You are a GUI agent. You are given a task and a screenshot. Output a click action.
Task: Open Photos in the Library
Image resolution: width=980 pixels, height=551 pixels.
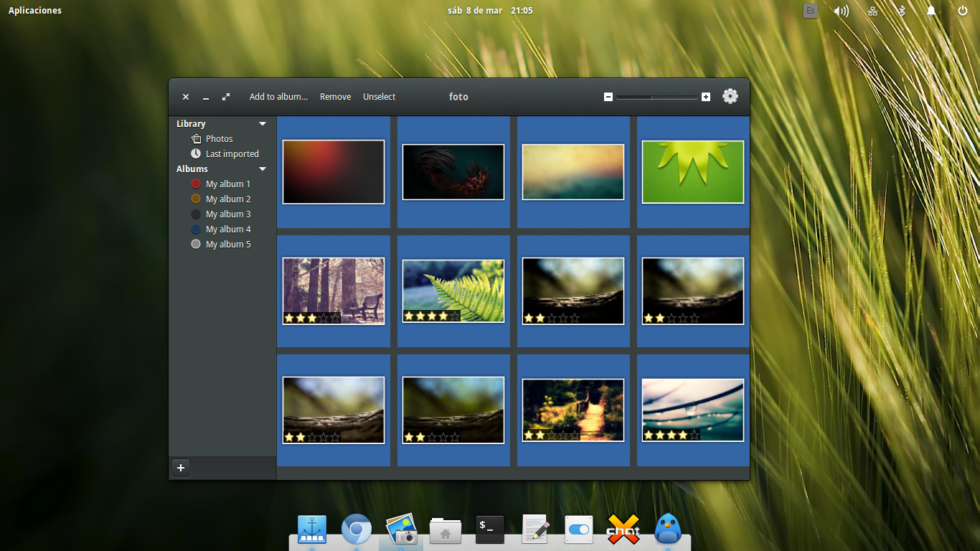pos(220,139)
